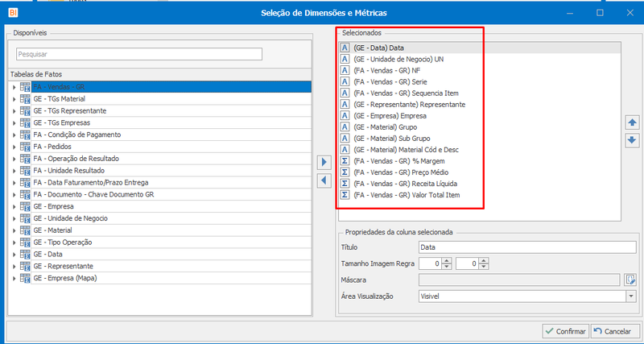
Task: Click table icon of FA - Pedidos
Action: [25, 147]
